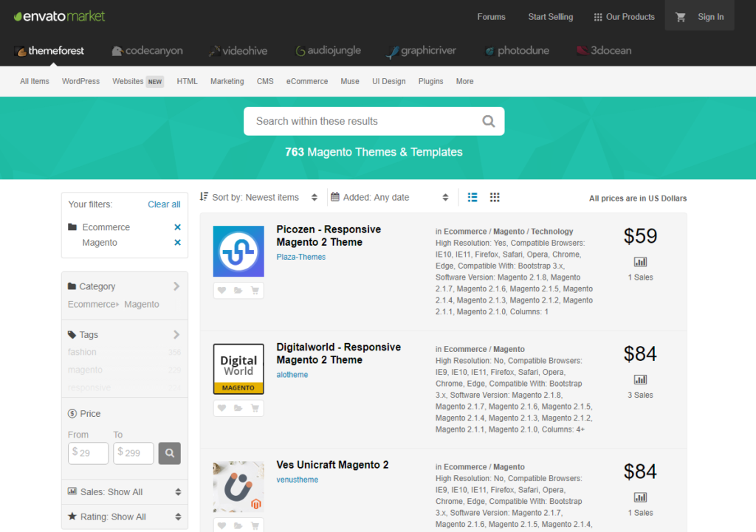Remove the Ecommerce filter

177,227
